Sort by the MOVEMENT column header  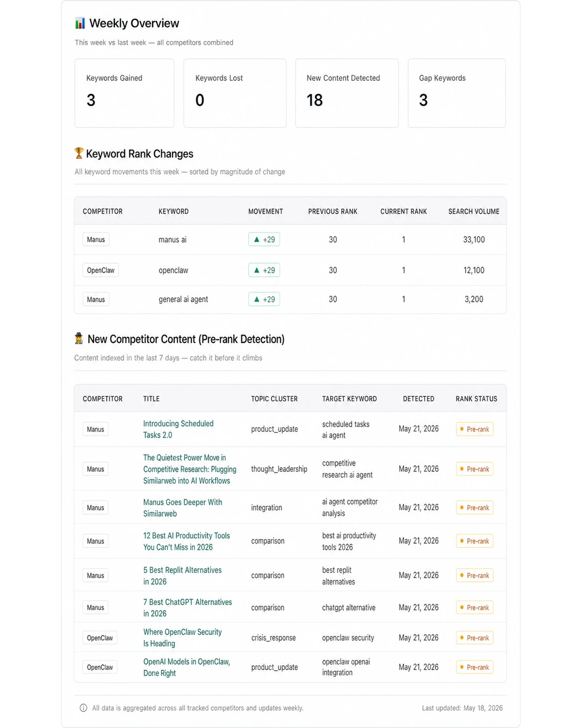point(266,211)
